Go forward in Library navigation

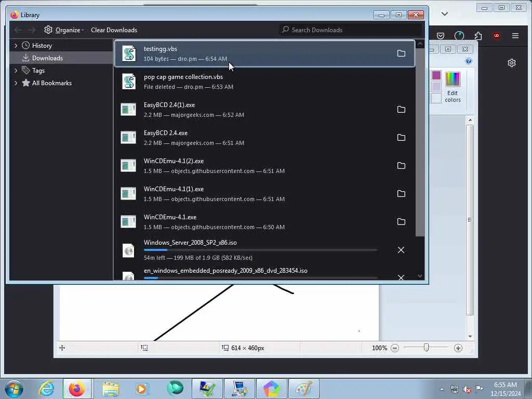tap(32, 30)
